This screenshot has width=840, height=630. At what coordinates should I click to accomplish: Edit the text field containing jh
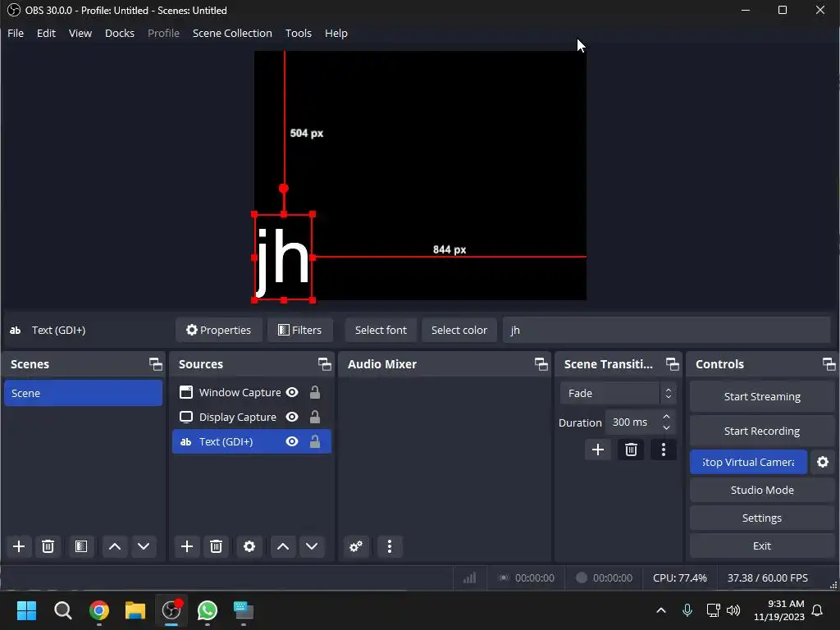tap(666, 330)
